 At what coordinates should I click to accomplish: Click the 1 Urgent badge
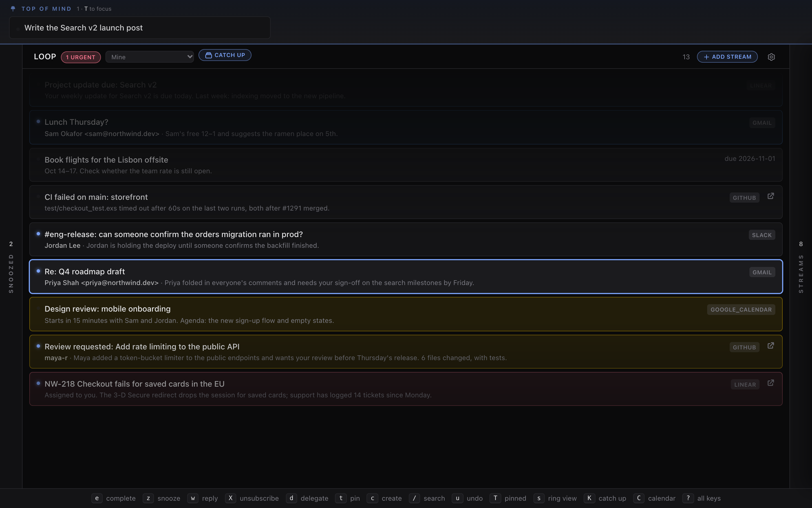click(x=81, y=57)
